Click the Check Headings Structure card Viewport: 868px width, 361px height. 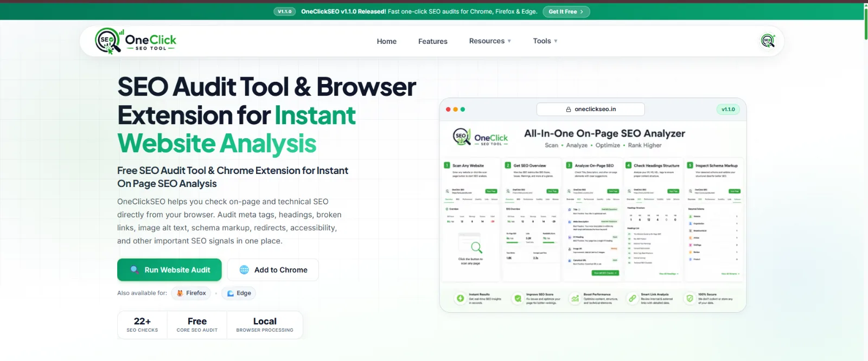653,221
